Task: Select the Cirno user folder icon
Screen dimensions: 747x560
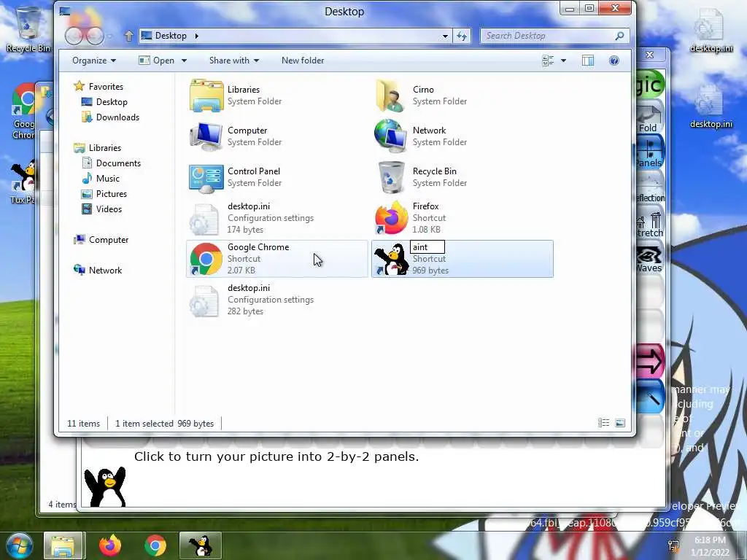Action: [x=391, y=96]
